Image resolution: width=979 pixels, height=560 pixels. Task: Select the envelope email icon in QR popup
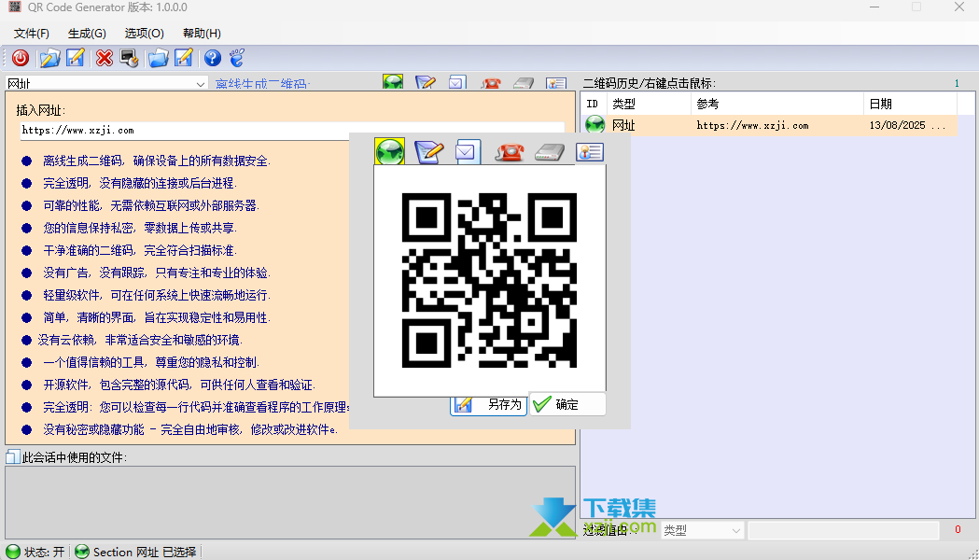467,152
